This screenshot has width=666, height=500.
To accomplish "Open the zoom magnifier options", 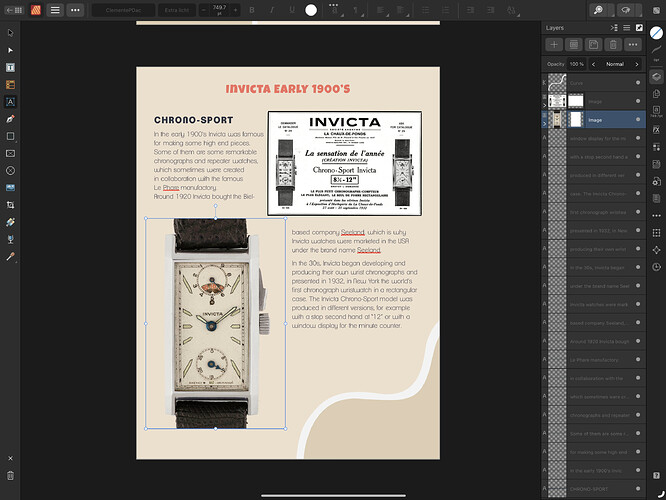I will click(603, 10).
